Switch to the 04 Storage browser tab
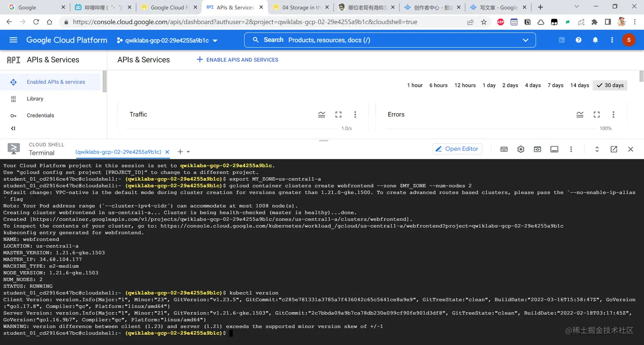The image size is (644, 345). 301,7
